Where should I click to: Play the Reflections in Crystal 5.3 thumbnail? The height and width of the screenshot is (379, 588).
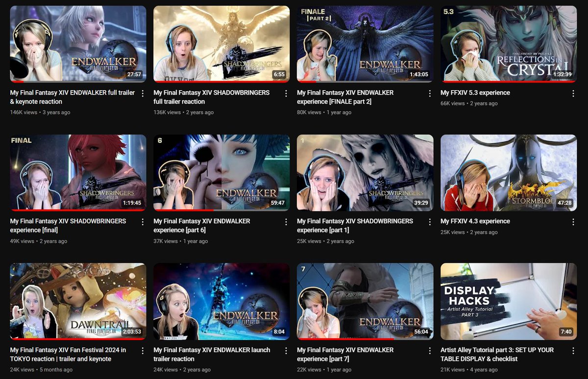[509, 44]
